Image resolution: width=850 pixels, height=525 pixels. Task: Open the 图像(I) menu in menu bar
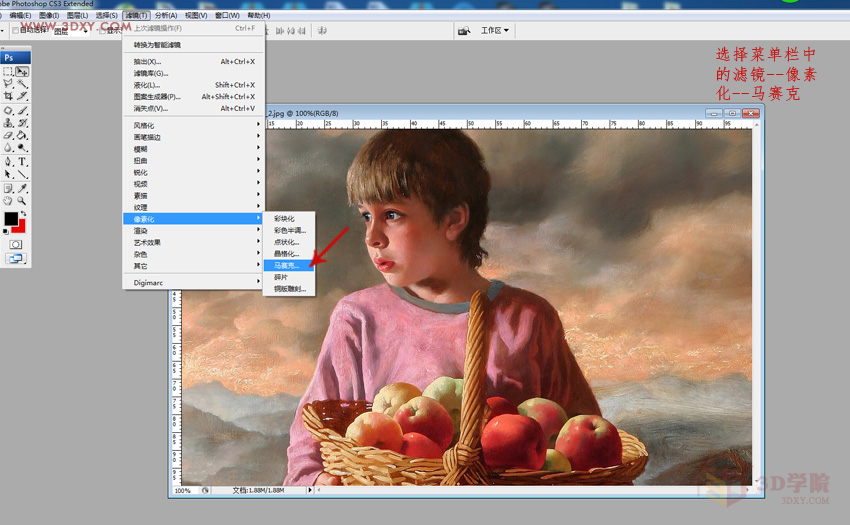coord(48,16)
